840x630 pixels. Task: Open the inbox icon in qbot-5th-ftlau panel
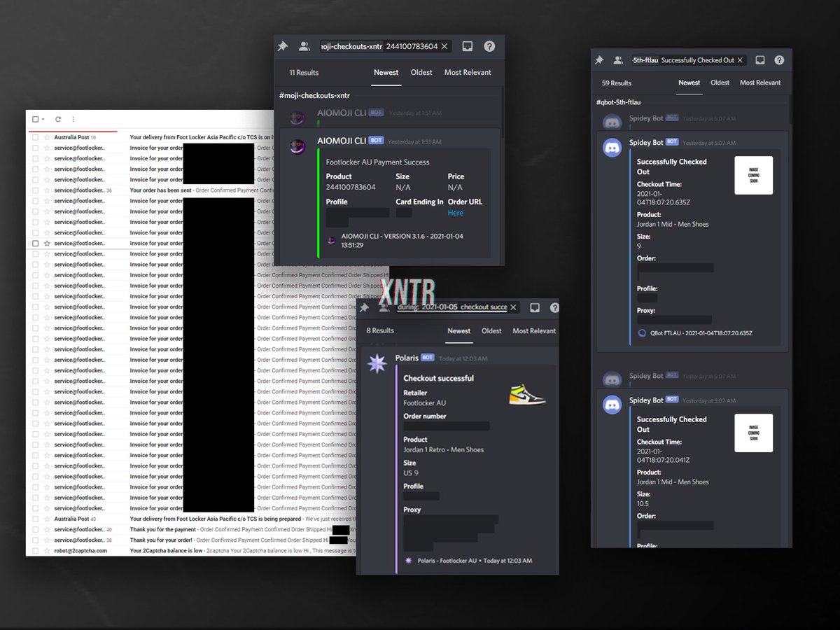click(x=760, y=60)
